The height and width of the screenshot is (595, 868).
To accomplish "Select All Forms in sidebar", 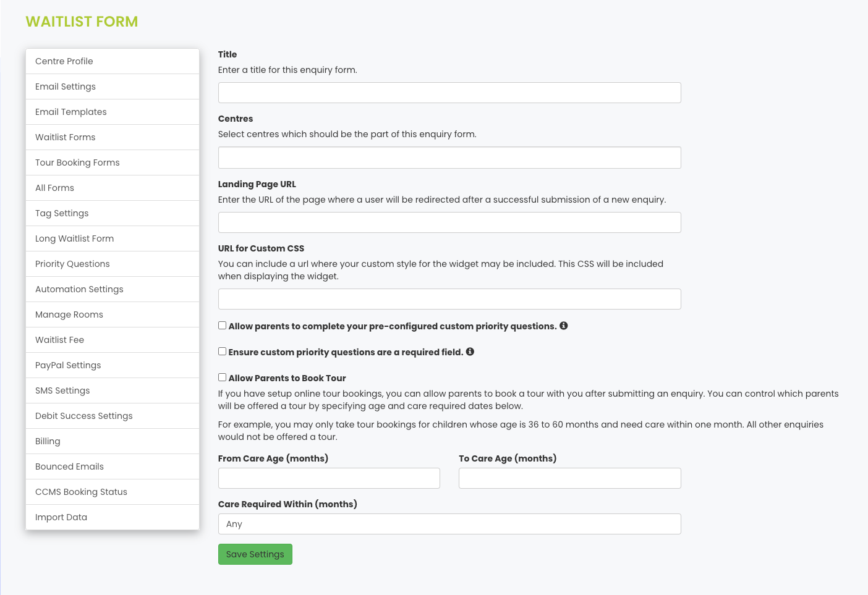I will [113, 188].
